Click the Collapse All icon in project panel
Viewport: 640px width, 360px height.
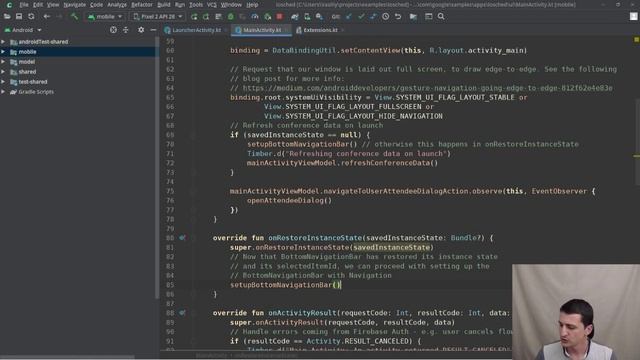(x=125, y=30)
